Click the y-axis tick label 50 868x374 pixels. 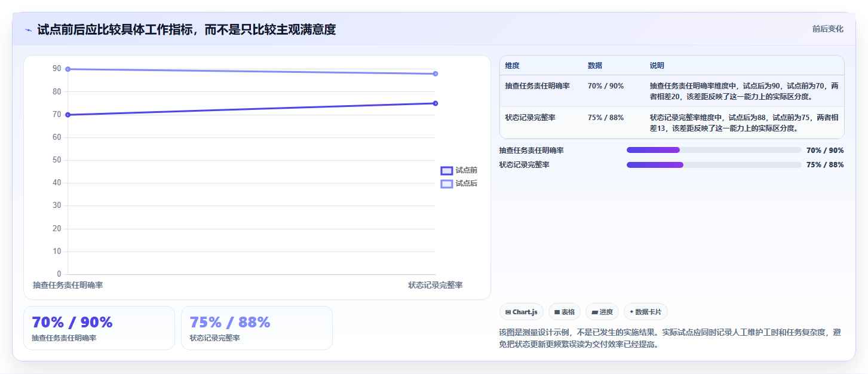[57, 160]
